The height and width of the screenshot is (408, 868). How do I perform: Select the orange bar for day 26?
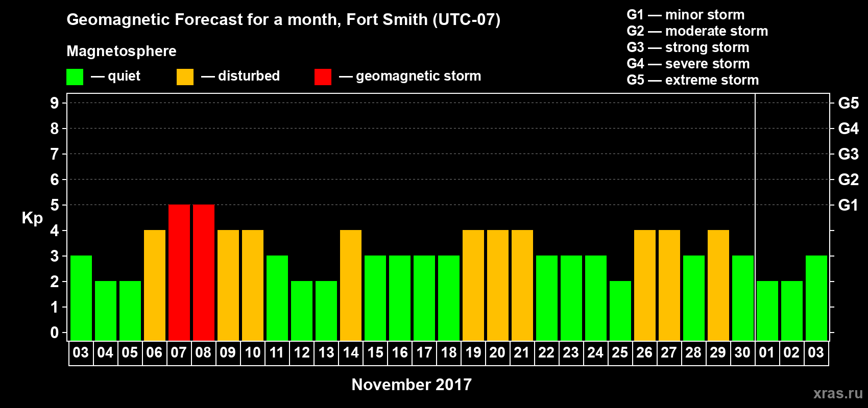(x=645, y=285)
